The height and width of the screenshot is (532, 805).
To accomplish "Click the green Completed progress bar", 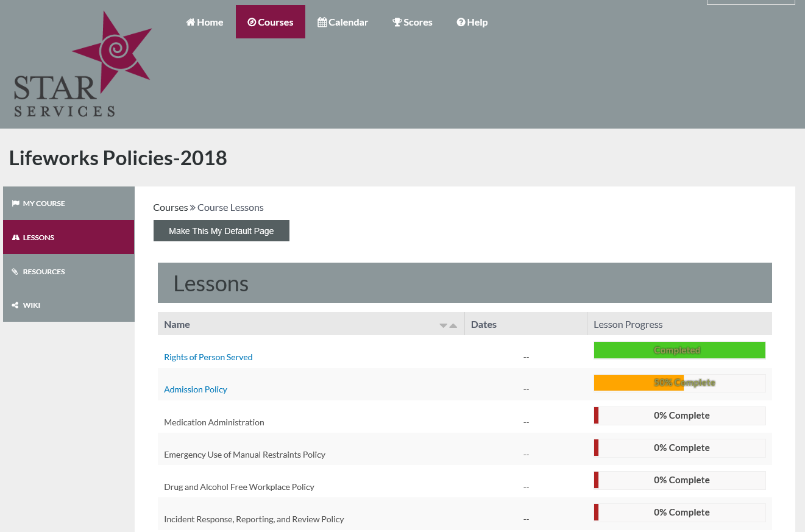I will 679,350.
